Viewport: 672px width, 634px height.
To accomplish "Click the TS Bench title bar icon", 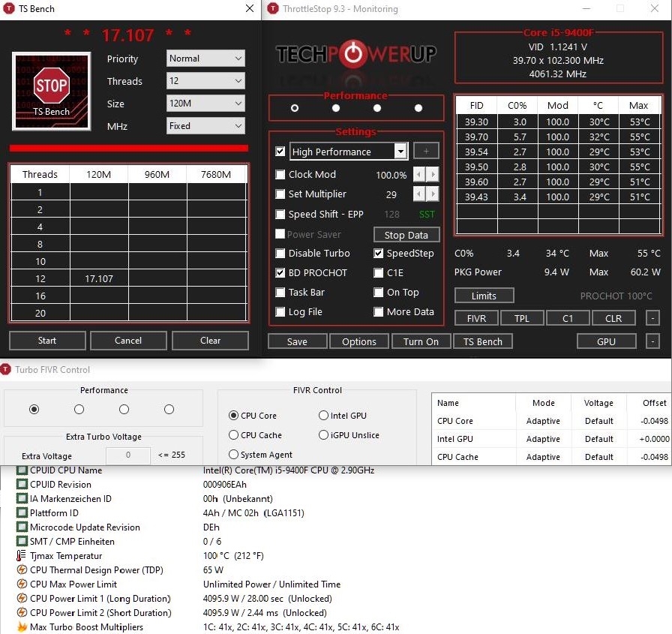I will pos(8,8).
